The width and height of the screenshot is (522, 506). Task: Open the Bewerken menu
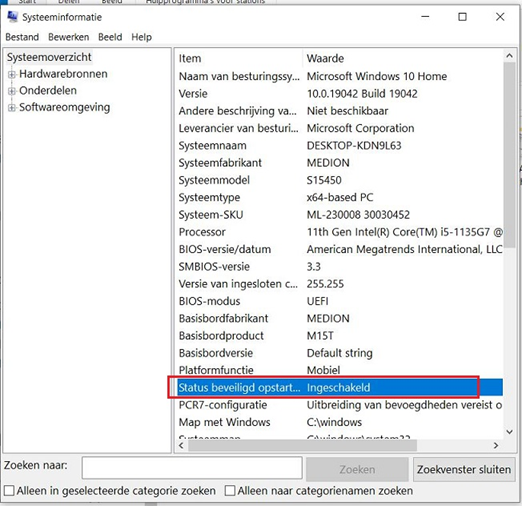69,37
